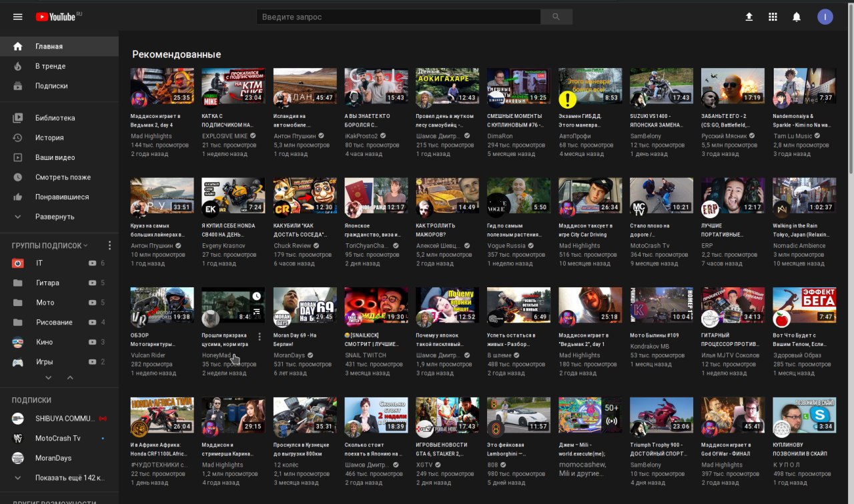
Task: Click video count icon beside IT group
Action: click(x=92, y=263)
